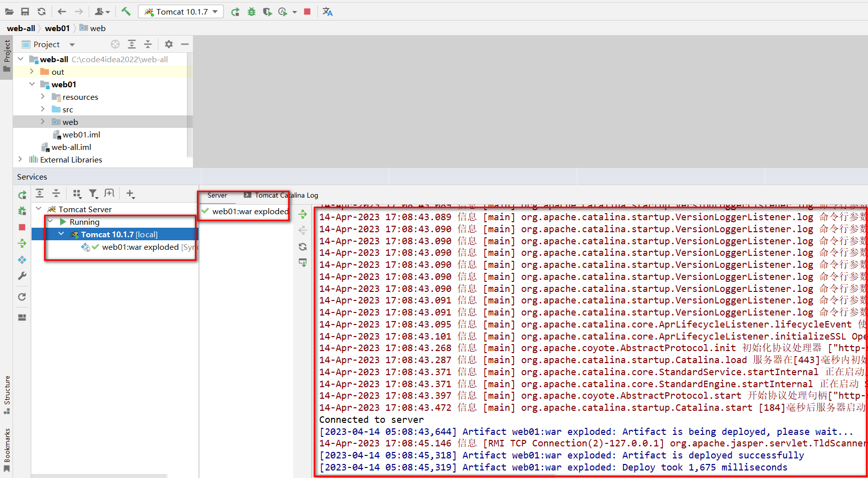Select web01.iml file in Project tree
Image resolution: width=868 pixels, height=478 pixels.
pyautogui.click(x=81, y=134)
